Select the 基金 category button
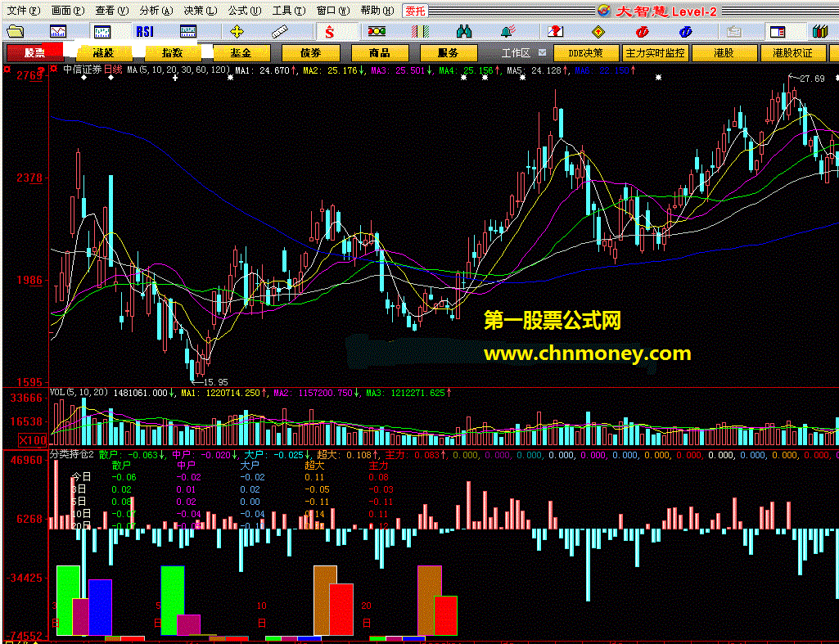The width and height of the screenshot is (839, 644). click(x=241, y=53)
